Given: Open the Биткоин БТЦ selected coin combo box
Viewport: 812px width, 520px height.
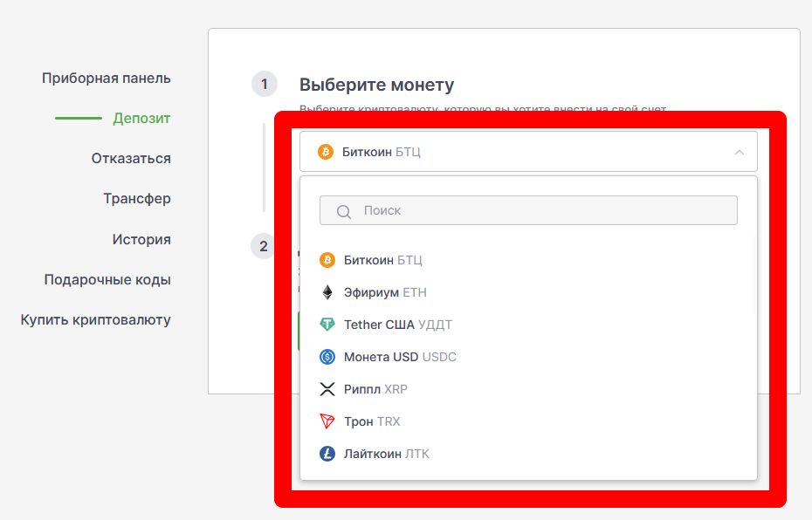Looking at the screenshot, I should click(527, 152).
